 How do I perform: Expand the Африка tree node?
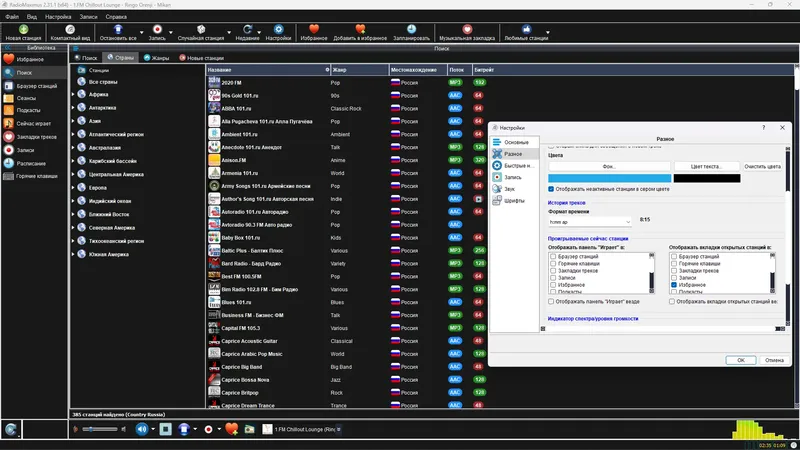73,94
